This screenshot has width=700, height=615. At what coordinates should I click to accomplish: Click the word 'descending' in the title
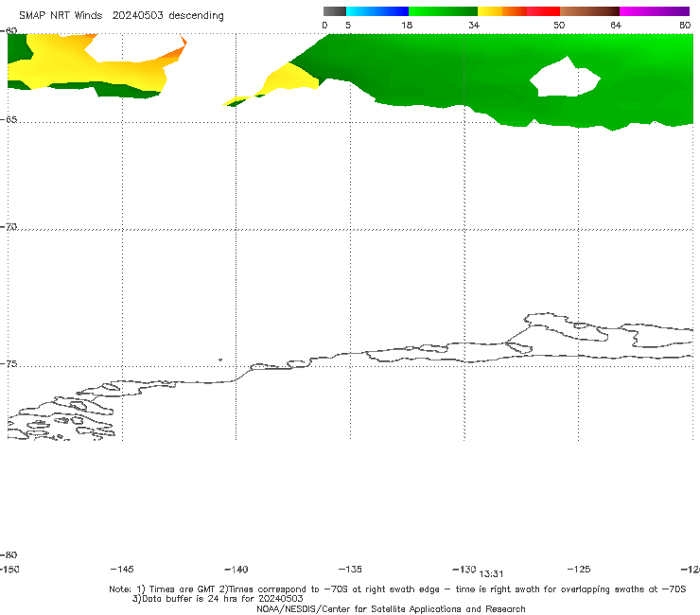[x=197, y=16]
